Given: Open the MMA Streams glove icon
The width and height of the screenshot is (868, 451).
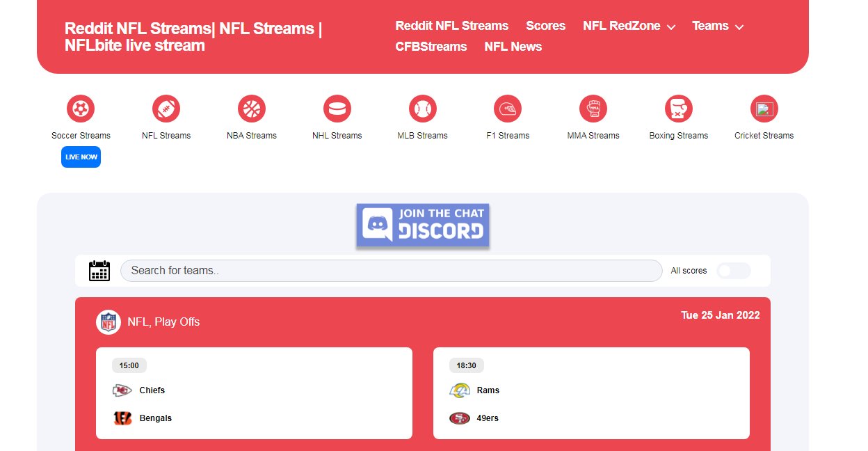Looking at the screenshot, I should point(593,109).
